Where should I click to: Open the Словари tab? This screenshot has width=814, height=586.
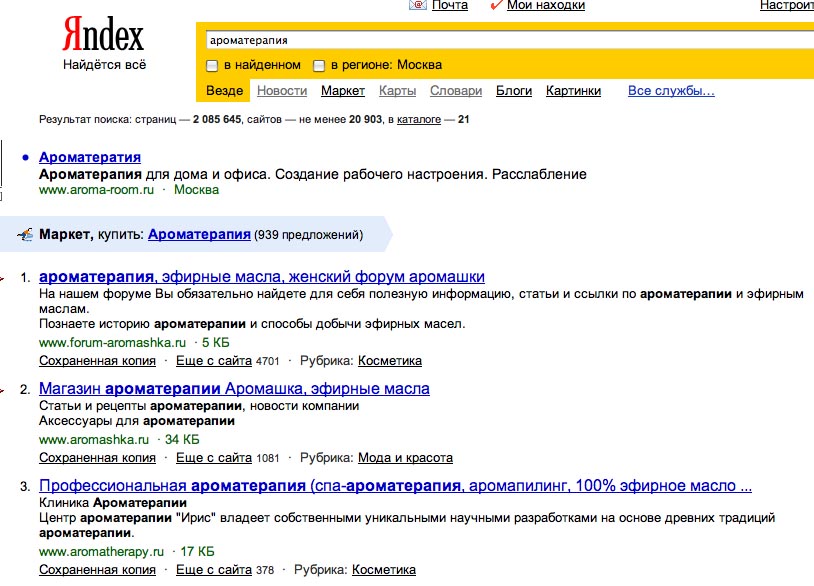(456, 91)
